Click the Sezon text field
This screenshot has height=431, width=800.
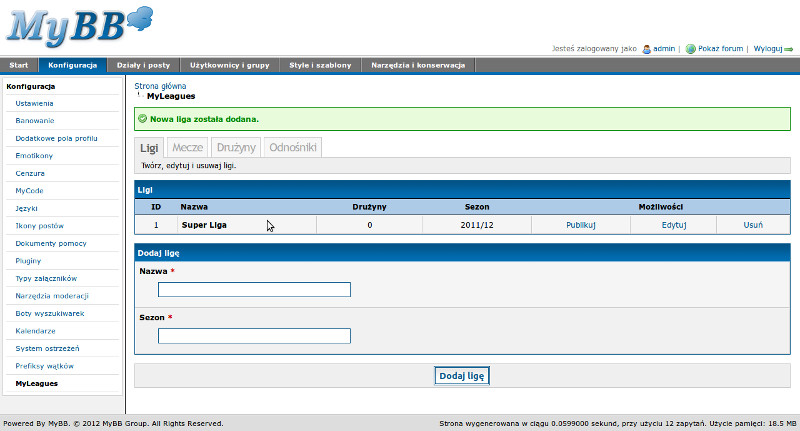[x=254, y=336]
